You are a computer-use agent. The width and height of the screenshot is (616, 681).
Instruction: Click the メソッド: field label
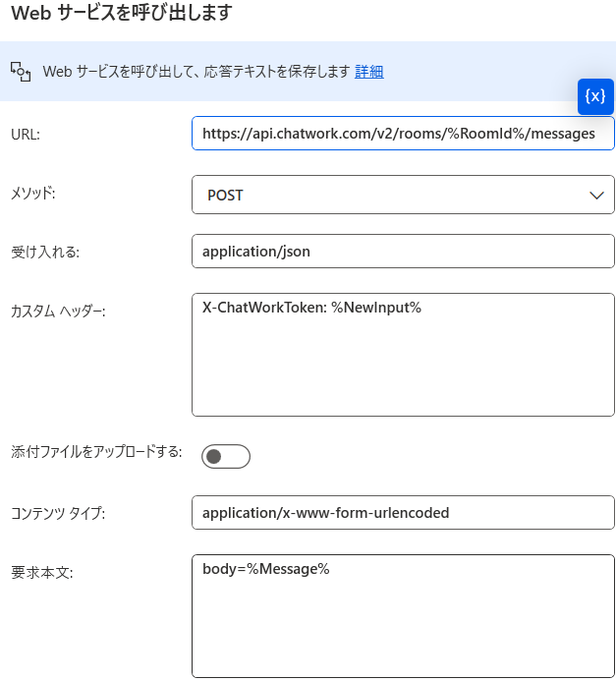[33, 193]
